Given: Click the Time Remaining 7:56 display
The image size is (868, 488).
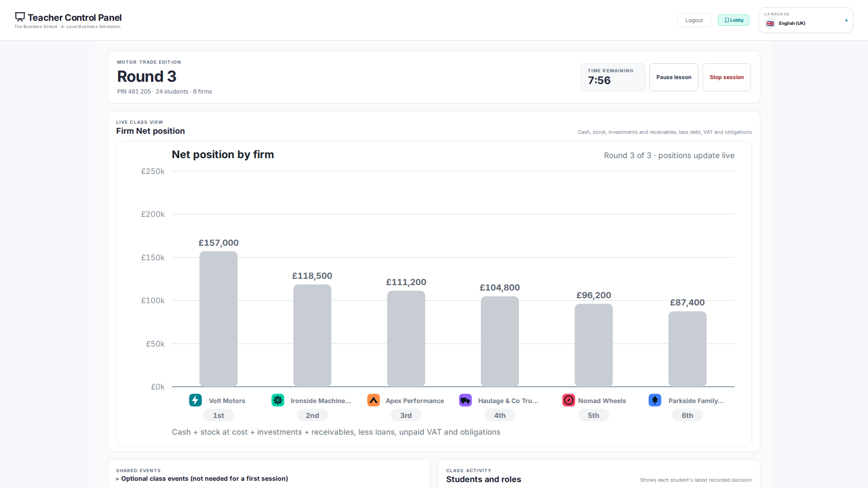Looking at the screenshot, I should click(x=613, y=77).
